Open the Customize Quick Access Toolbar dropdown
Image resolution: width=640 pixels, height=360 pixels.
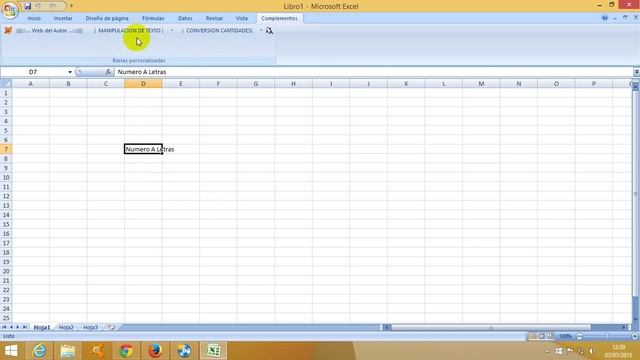(71, 6)
